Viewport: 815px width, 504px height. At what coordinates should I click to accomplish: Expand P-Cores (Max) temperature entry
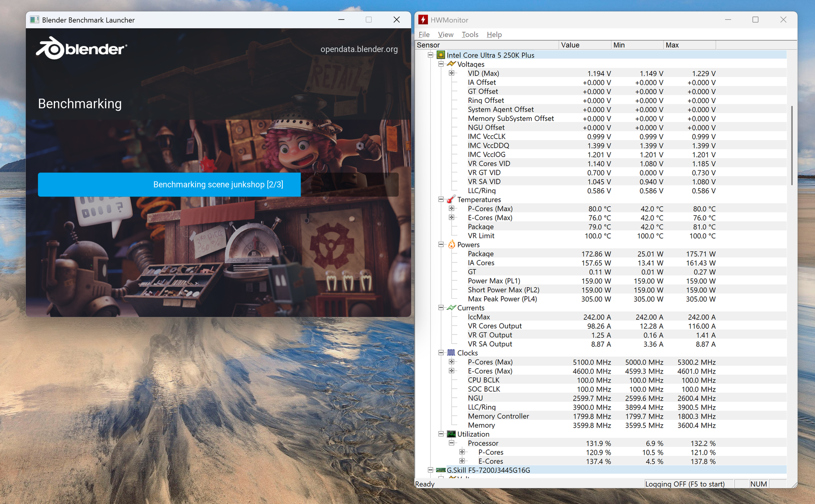point(452,209)
